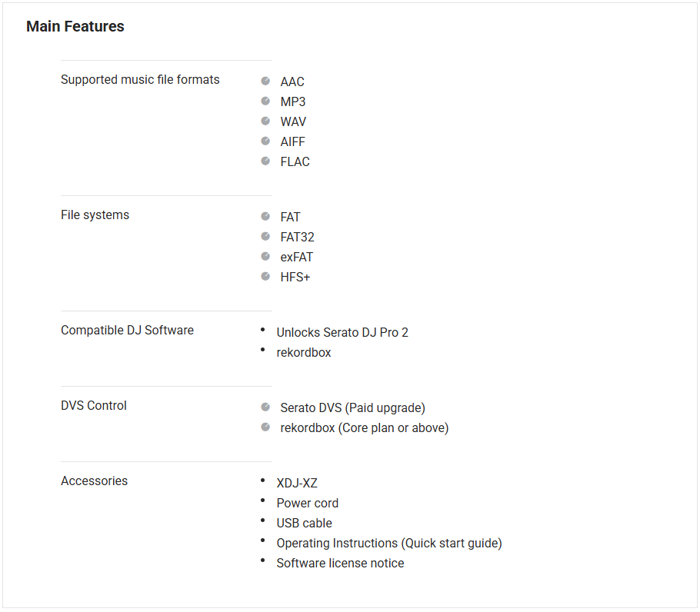Click the knob icon beside exFAT
The height and width of the screenshot is (612, 700).
tap(265, 256)
